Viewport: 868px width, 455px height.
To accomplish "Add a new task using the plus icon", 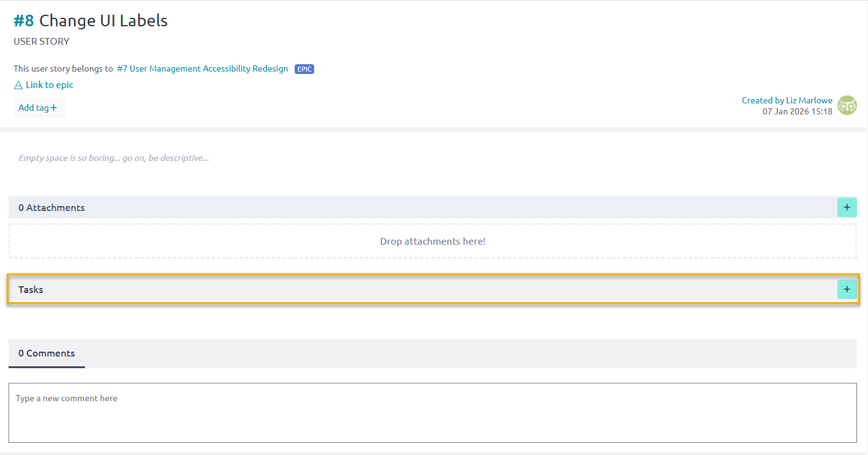I will pos(847,289).
